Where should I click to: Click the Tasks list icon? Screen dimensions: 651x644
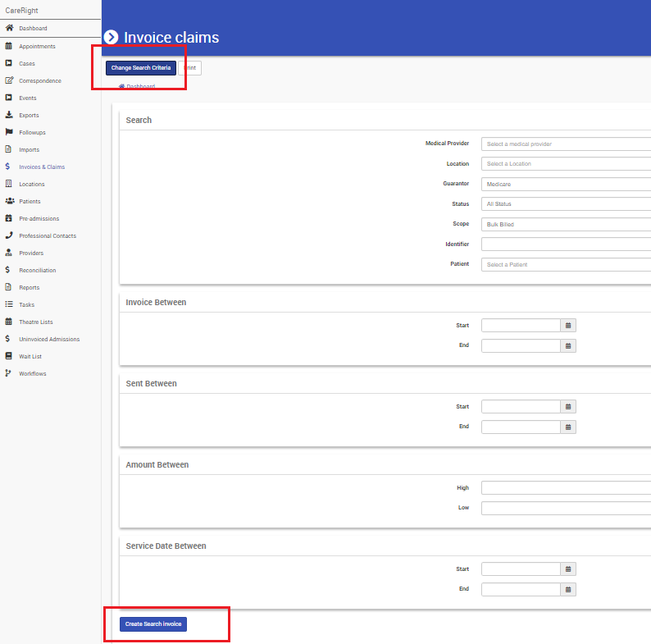9,304
